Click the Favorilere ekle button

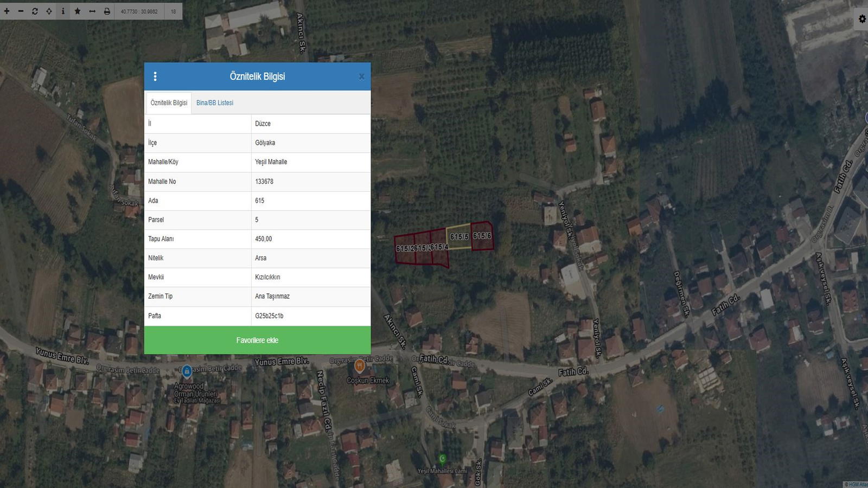(257, 340)
